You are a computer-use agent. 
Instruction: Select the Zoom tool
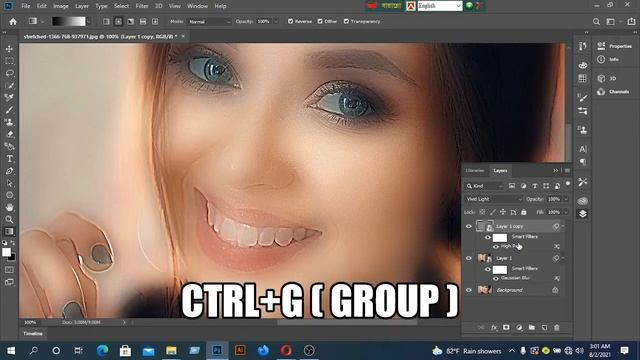coord(9,219)
